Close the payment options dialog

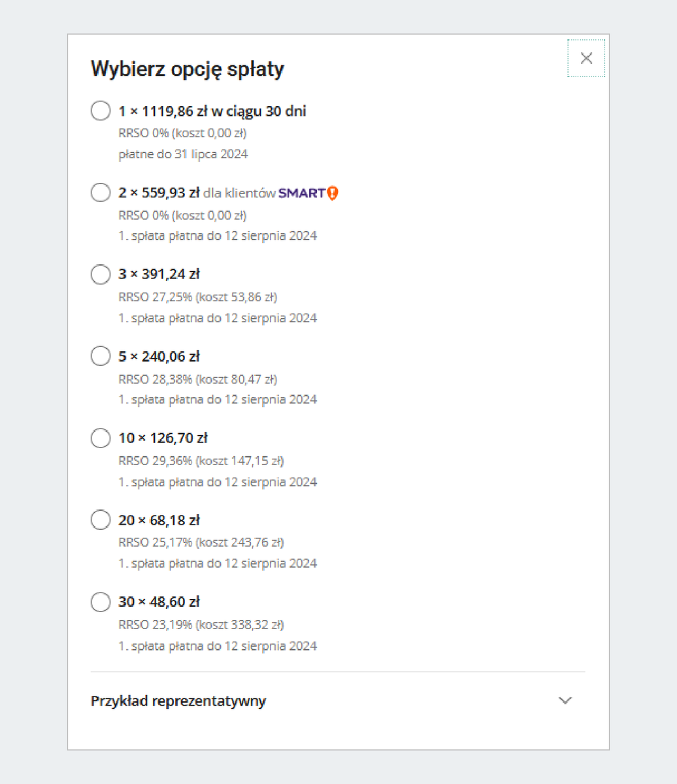coord(586,57)
